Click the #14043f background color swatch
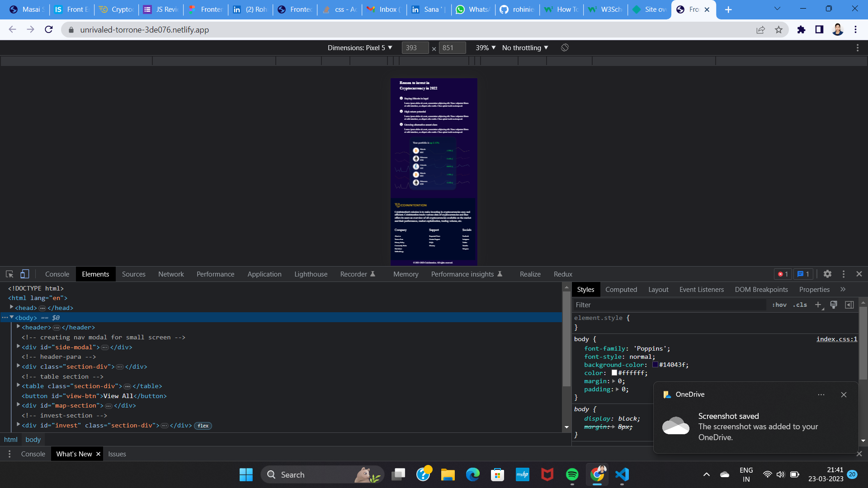The height and width of the screenshot is (488, 868). (x=655, y=365)
